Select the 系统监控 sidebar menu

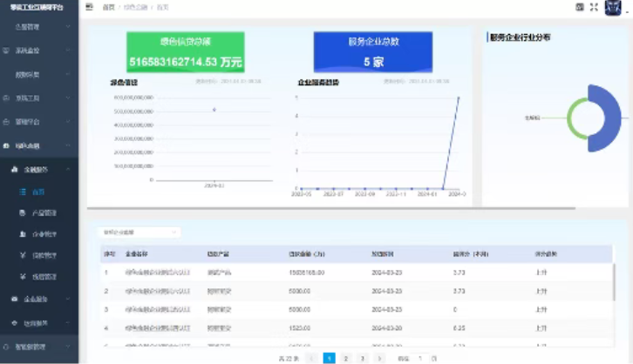point(39,51)
